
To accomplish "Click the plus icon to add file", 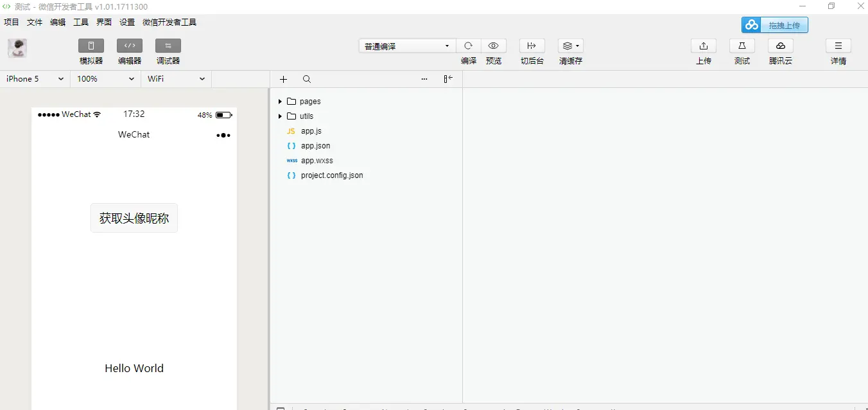I will [284, 79].
